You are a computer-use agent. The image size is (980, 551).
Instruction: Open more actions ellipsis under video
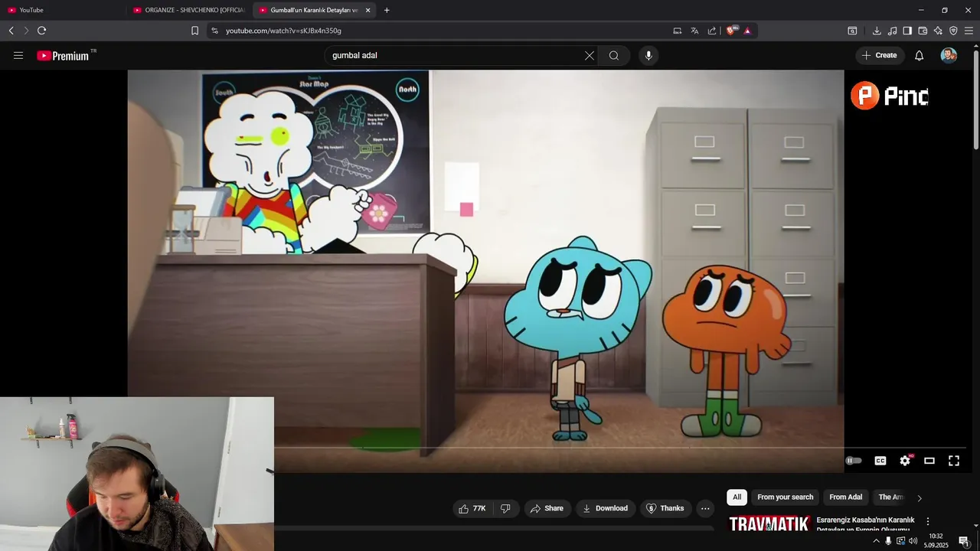705,508
